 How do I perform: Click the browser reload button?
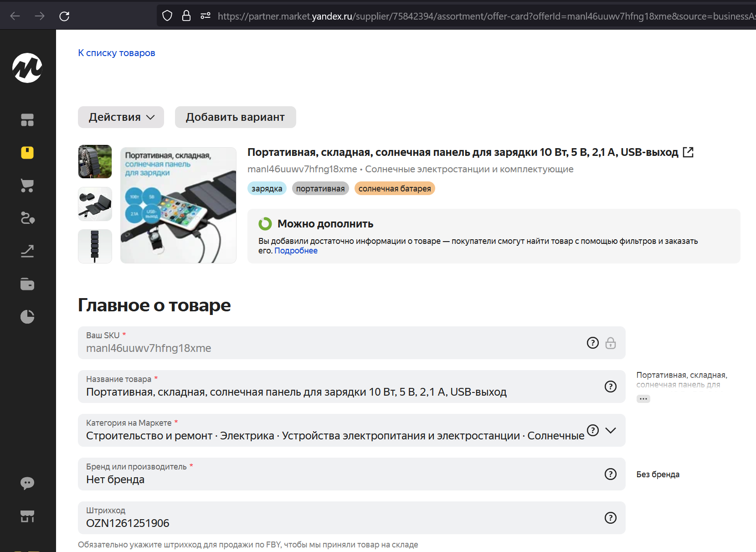click(64, 16)
